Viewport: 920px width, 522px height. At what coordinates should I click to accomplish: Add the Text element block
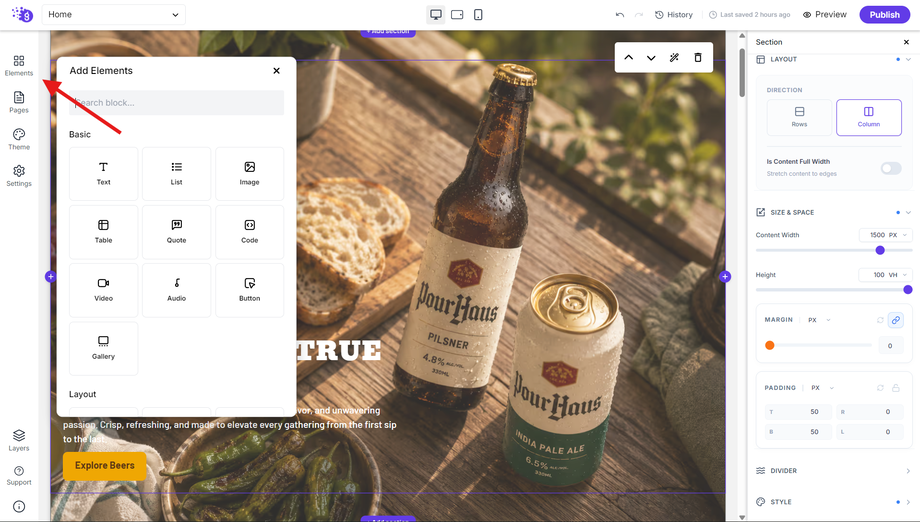103,174
